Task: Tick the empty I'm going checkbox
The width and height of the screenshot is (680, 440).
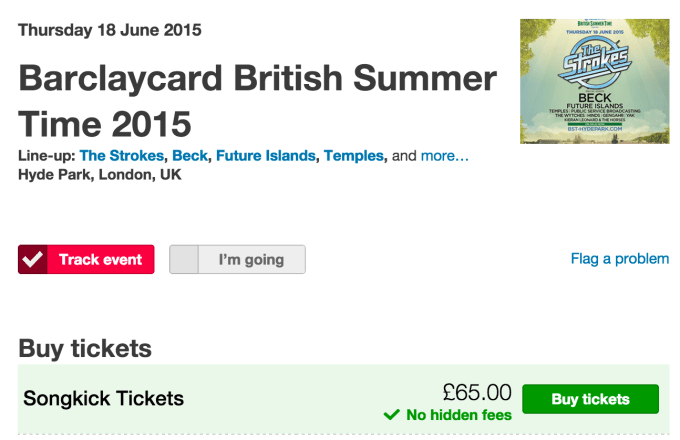Action: [x=185, y=260]
